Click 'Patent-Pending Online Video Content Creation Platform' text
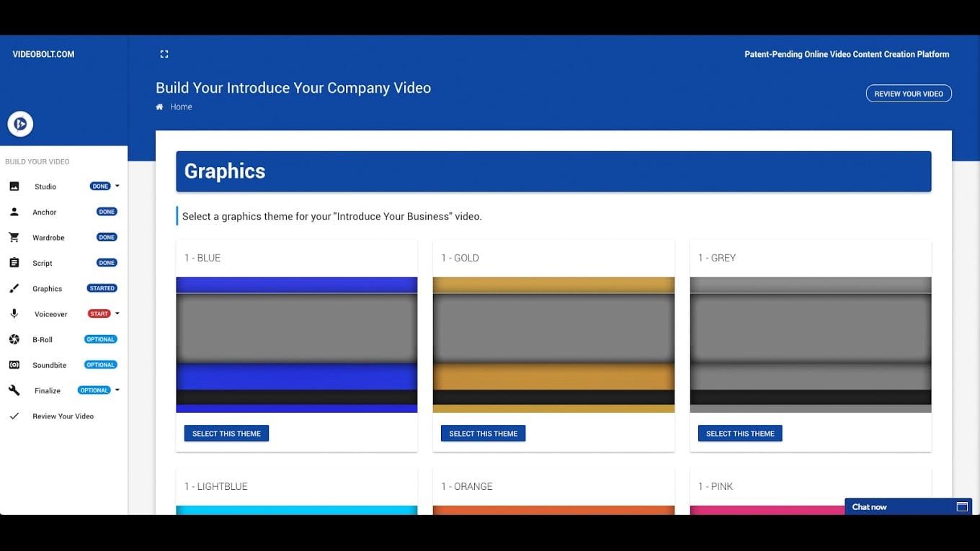This screenshot has width=980, height=551. pos(847,54)
